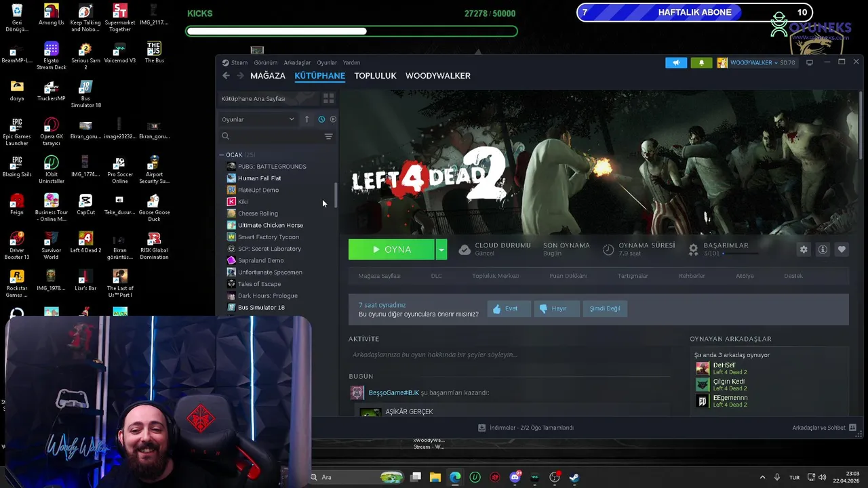Select Smart Factory Tycoon in library
The height and width of the screenshot is (488, 868).
click(x=268, y=237)
